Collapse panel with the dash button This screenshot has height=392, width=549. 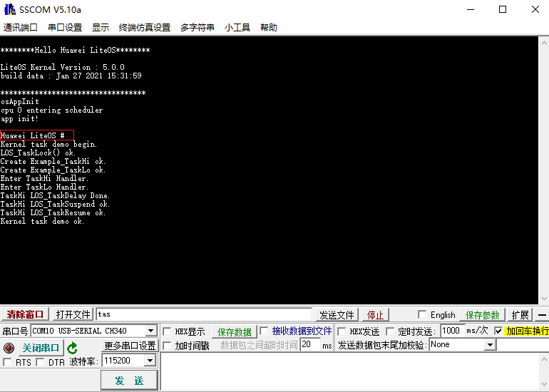[542, 314]
